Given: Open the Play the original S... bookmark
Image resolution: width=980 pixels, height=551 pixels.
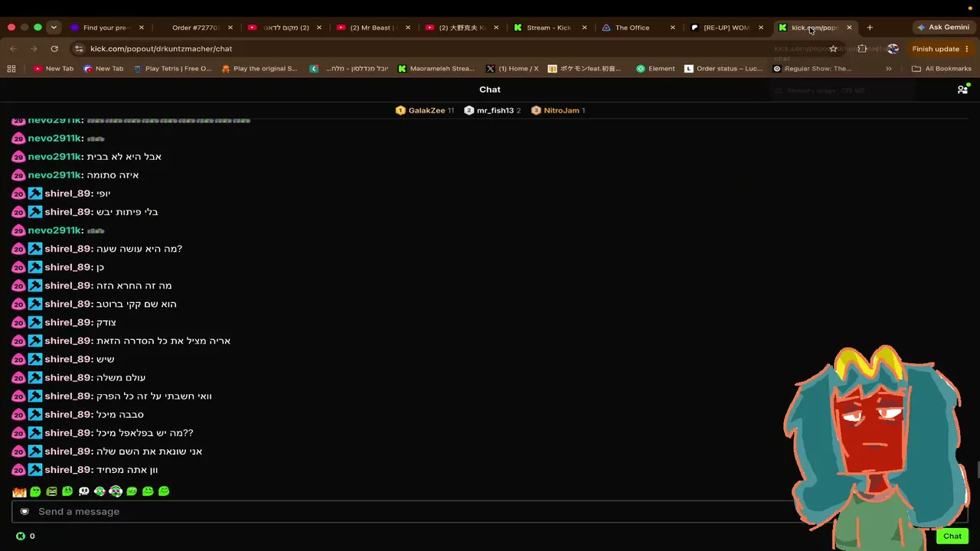Looking at the screenshot, I should click(260, 68).
